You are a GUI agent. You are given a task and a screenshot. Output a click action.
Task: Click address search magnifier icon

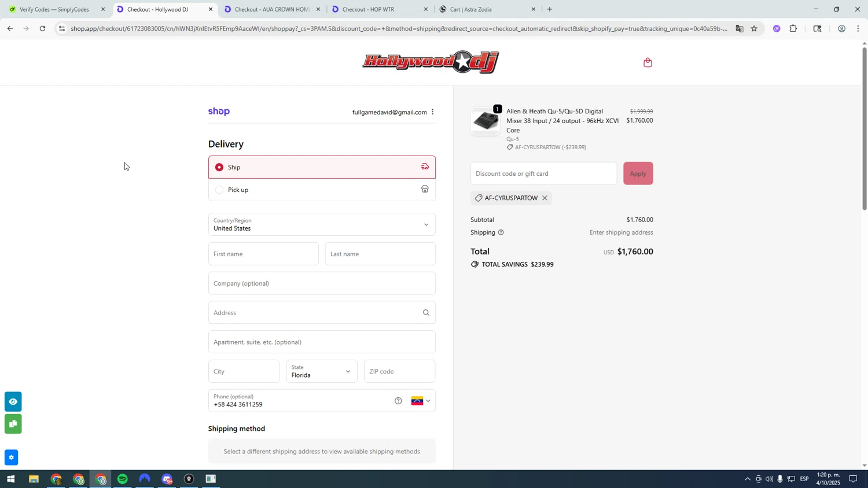click(x=426, y=313)
